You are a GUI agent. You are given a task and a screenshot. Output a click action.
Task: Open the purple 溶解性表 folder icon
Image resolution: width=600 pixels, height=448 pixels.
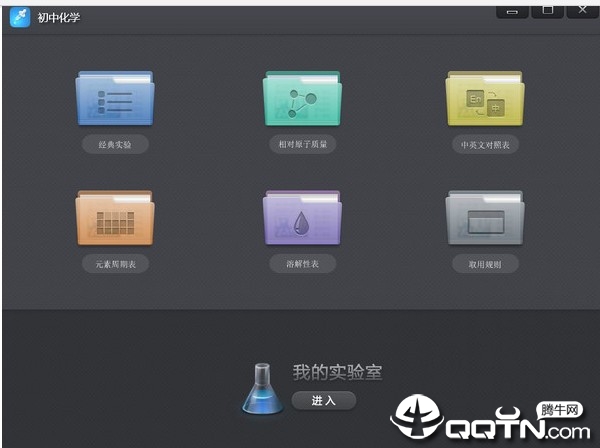302,217
